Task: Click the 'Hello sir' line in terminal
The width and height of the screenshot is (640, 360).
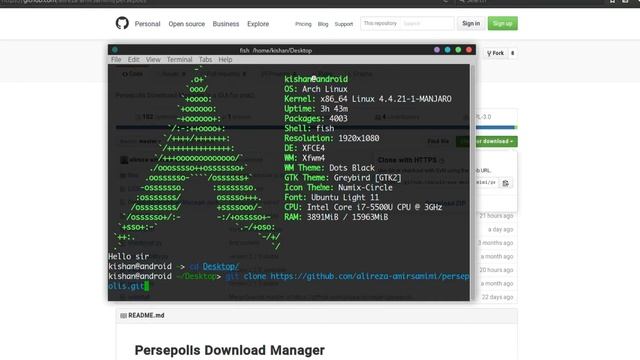Action: click(129, 257)
